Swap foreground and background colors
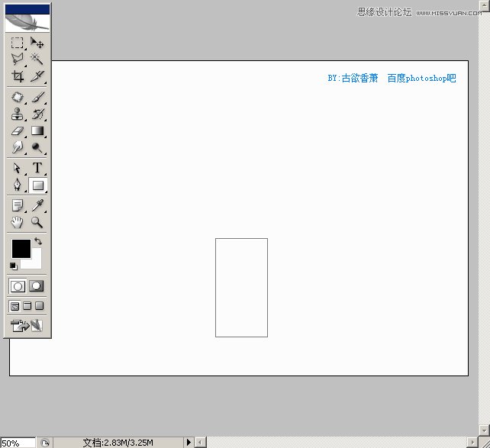Screen dimensions: 490x448 point(38,241)
